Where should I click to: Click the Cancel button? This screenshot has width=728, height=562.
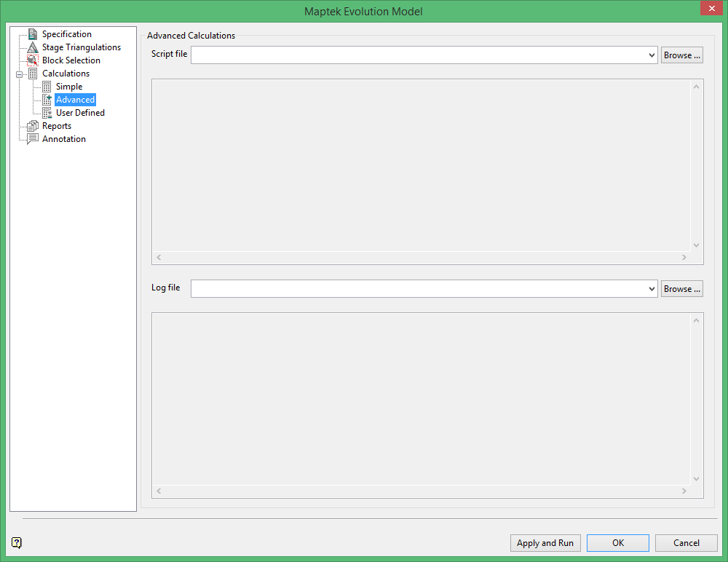coord(686,542)
